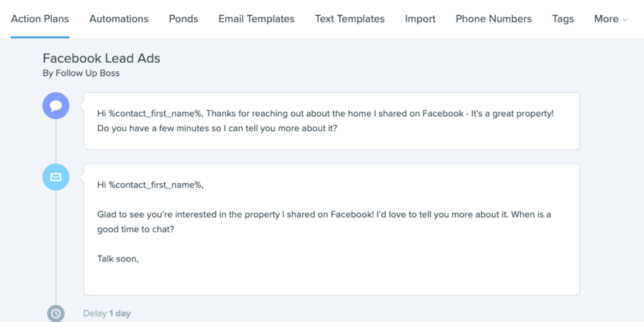Expand the More menu chevron
The height and width of the screenshot is (322, 644).
tap(625, 19)
